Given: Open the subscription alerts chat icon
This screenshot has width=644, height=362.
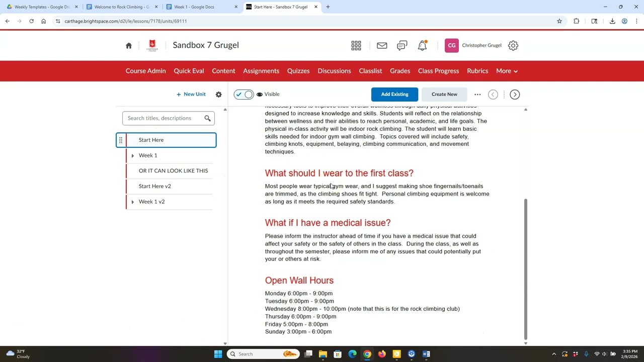Looking at the screenshot, I should pyautogui.click(x=402, y=46).
